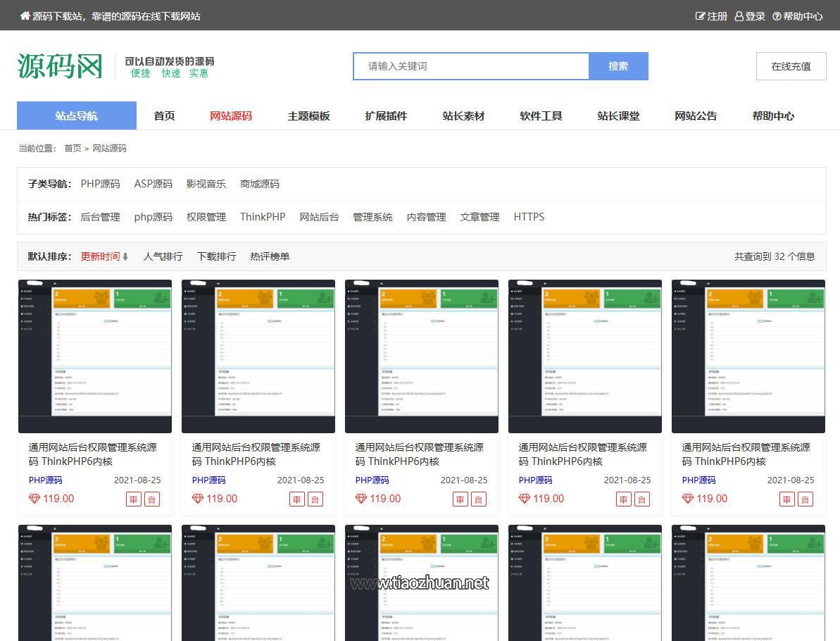Screen dimensions: 840x641
Task: Focus the 请输入关键词 search field
Action: pos(471,66)
